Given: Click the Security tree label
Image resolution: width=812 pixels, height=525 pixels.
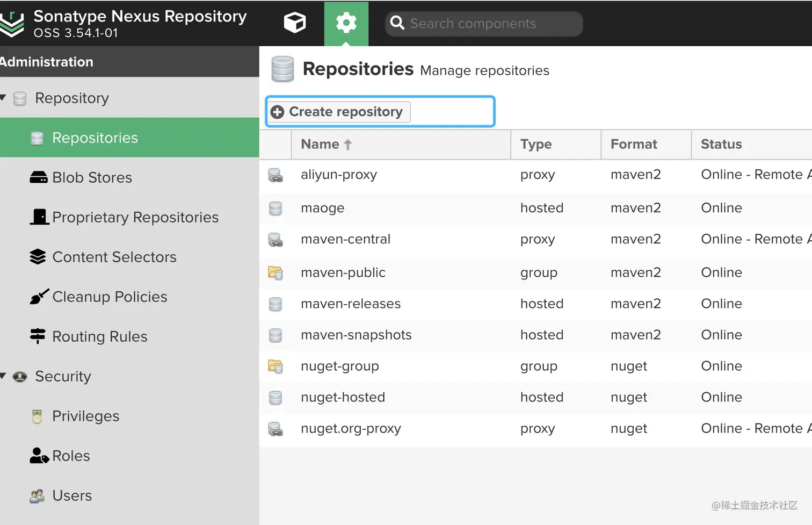Looking at the screenshot, I should pyautogui.click(x=63, y=376).
